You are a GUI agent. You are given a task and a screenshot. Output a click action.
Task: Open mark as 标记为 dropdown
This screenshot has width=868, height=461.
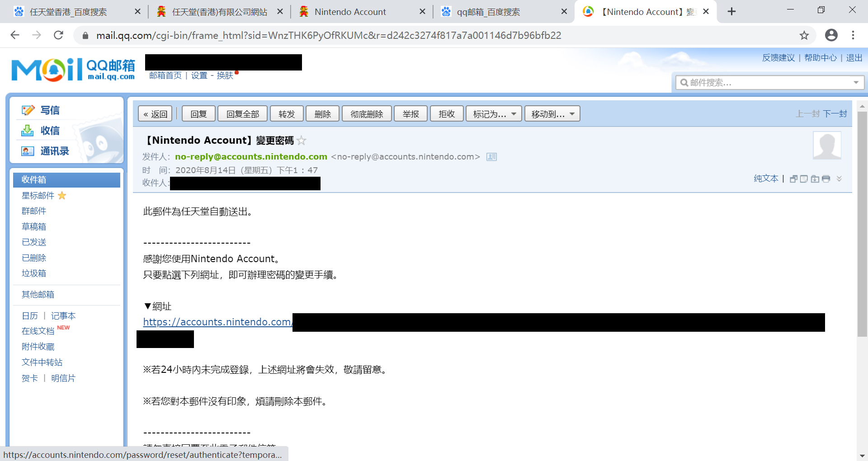click(494, 114)
